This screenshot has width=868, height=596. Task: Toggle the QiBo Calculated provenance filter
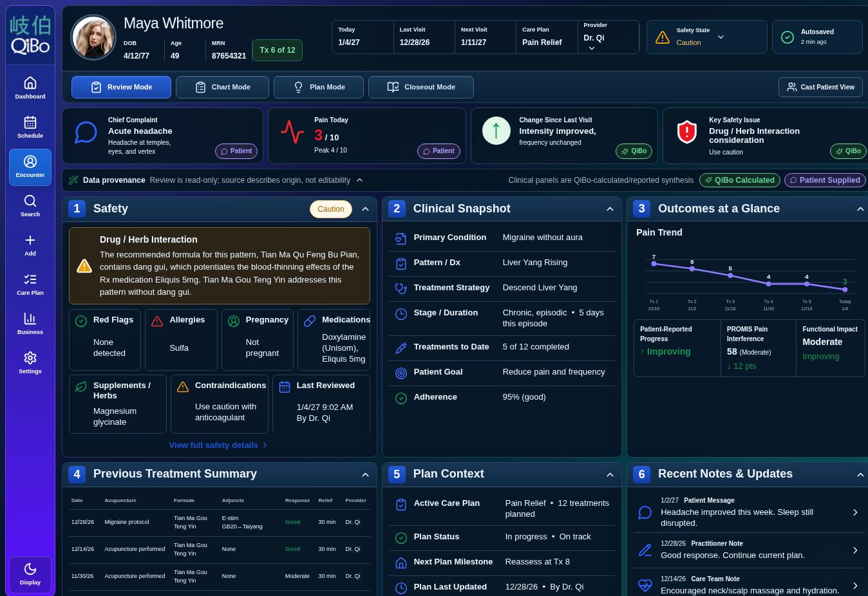point(740,180)
